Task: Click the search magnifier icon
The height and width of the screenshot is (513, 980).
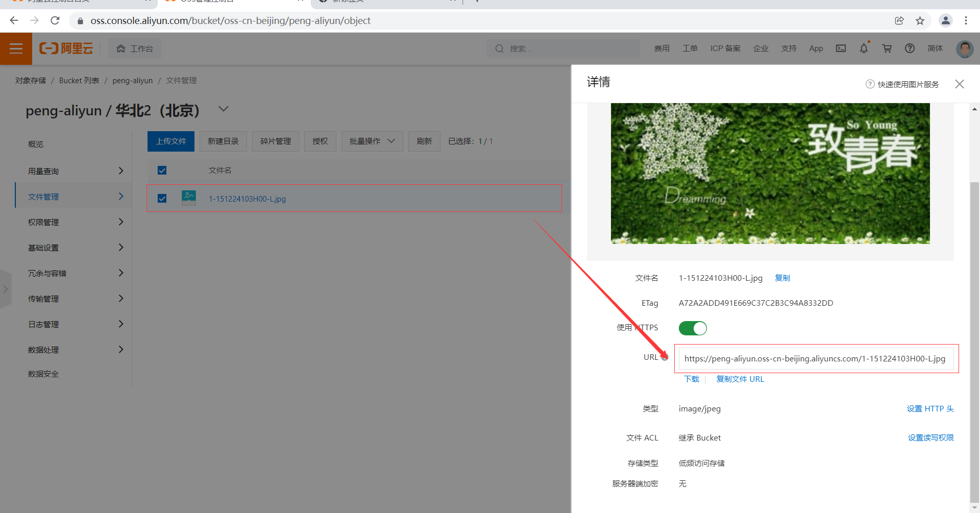Action: [x=499, y=48]
